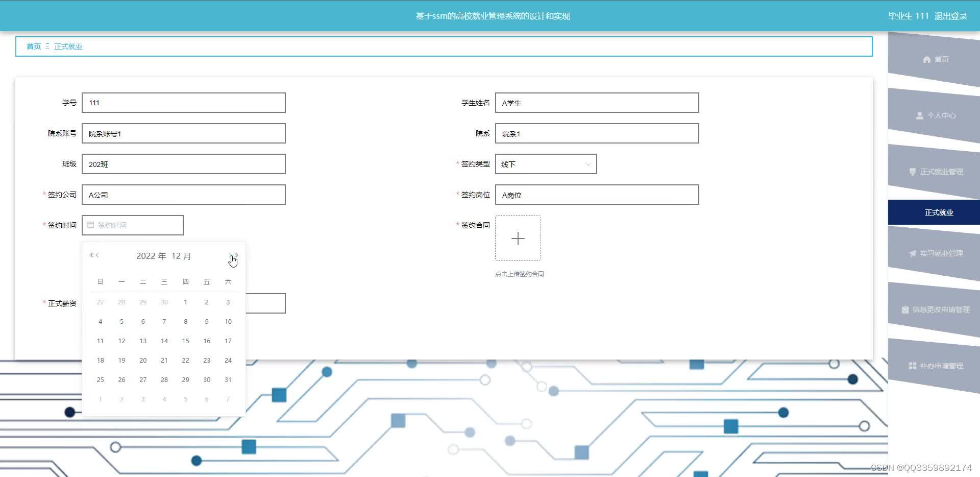Click 正式就业 in the breadcrumb
980x477 pixels.
[68, 46]
